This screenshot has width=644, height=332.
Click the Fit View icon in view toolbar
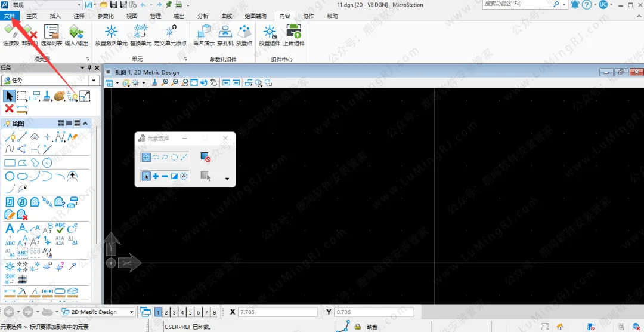tap(194, 83)
